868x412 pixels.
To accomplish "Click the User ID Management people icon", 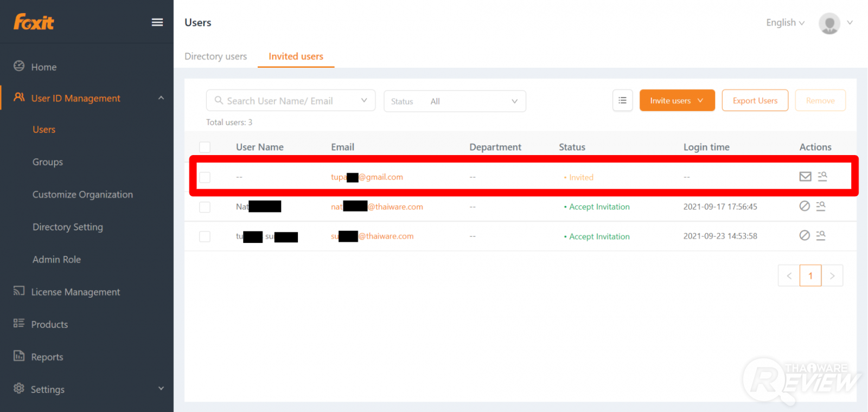I will pyautogui.click(x=19, y=98).
